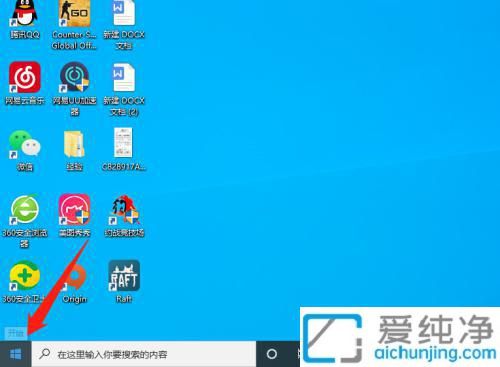Select the 微信 WeChat shortcut

[24, 150]
